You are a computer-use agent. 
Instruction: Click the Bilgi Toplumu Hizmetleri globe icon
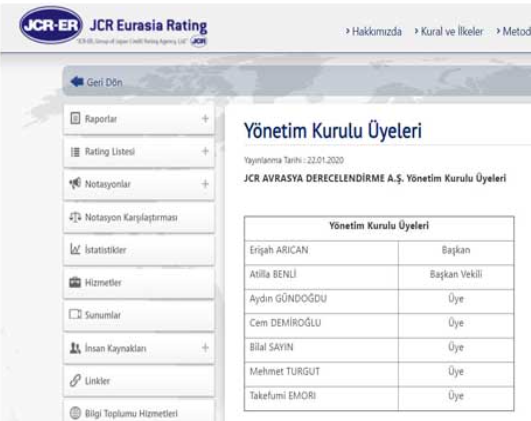pyautogui.click(x=75, y=413)
